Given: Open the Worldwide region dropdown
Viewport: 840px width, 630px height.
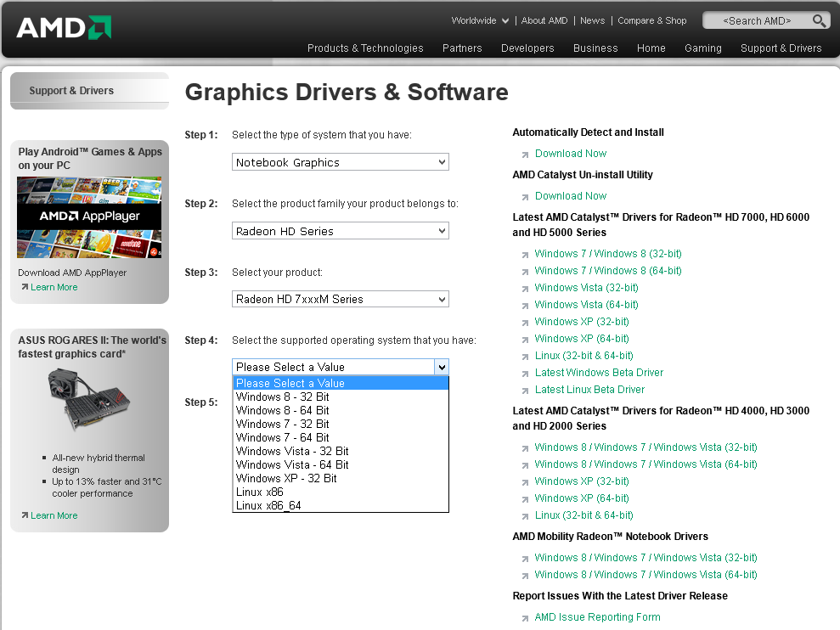Looking at the screenshot, I should (x=480, y=21).
